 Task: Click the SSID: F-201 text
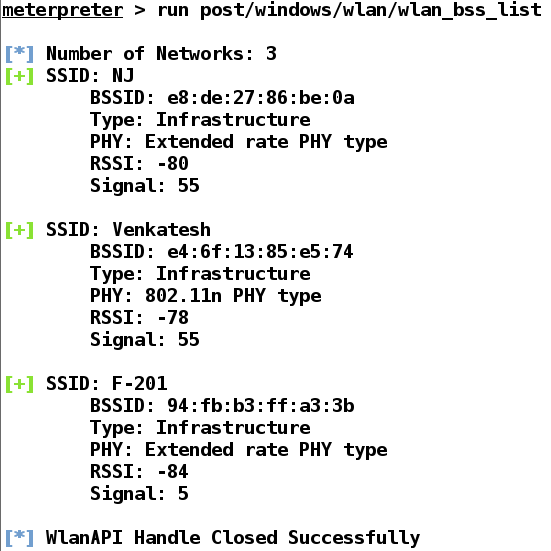click(106, 384)
